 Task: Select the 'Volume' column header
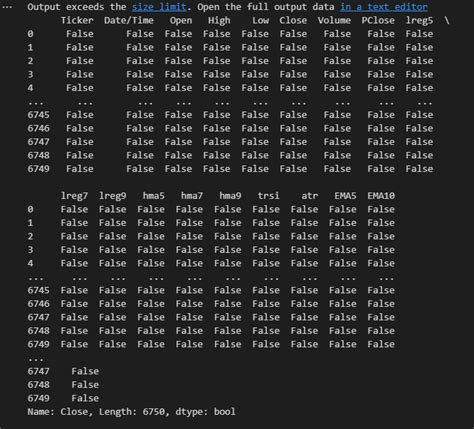click(x=334, y=20)
